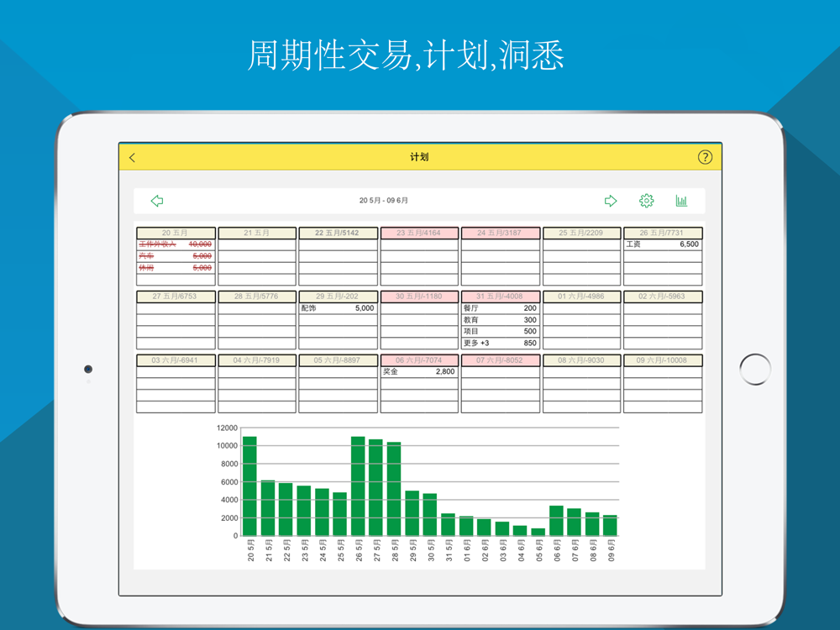
Task: Open the 26 五月/7731 day header
Action: 663,233
